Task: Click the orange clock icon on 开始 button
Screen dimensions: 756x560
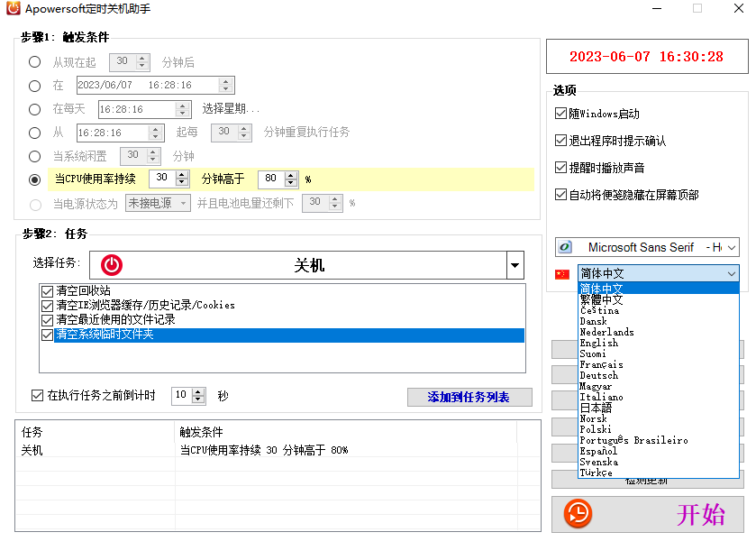Action: [578, 514]
